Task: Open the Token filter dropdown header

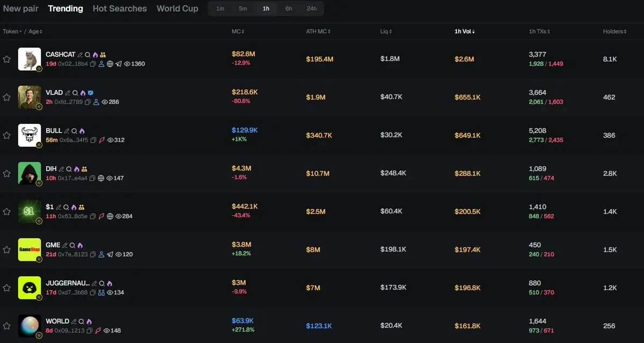Action: (12, 32)
